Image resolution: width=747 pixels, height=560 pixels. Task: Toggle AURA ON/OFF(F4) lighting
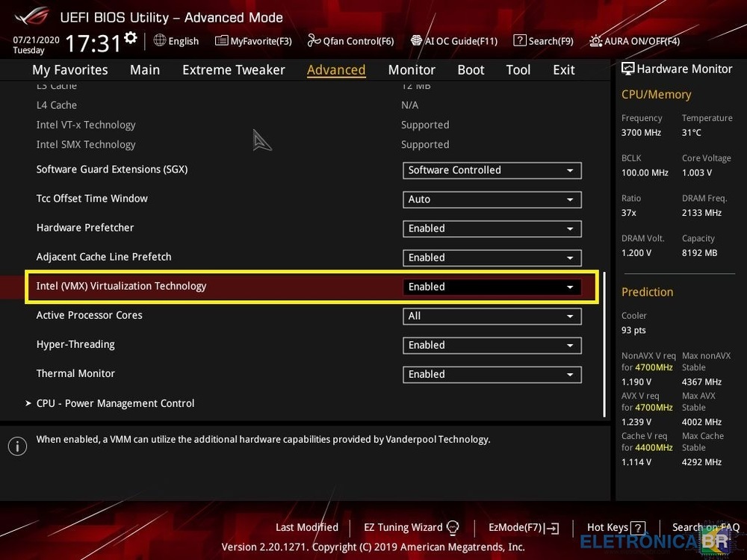pos(634,41)
